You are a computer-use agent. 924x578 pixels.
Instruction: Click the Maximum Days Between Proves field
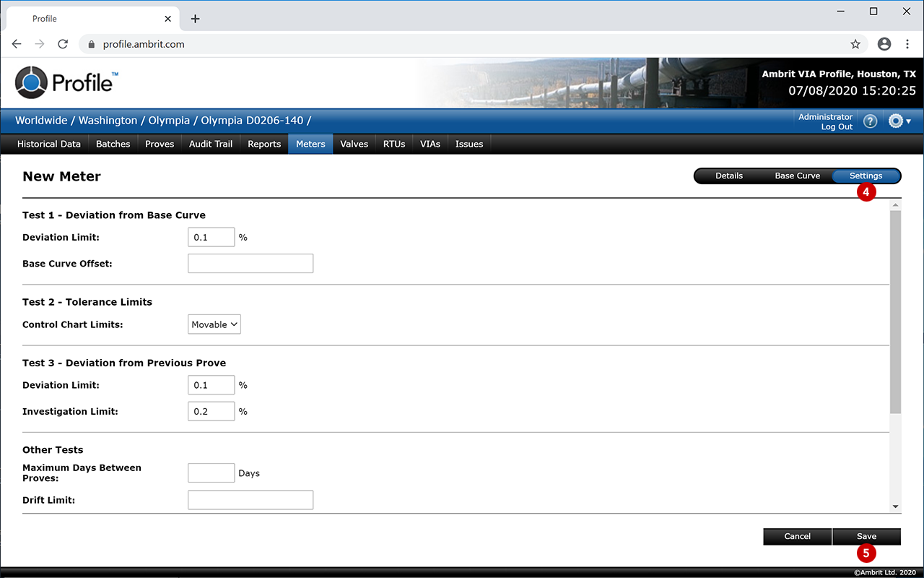pos(211,473)
